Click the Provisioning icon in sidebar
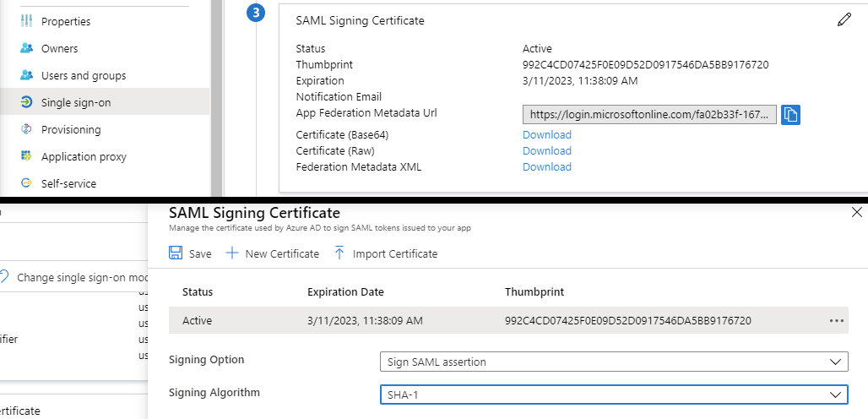The image size is (868, 419). pos(26,129)
